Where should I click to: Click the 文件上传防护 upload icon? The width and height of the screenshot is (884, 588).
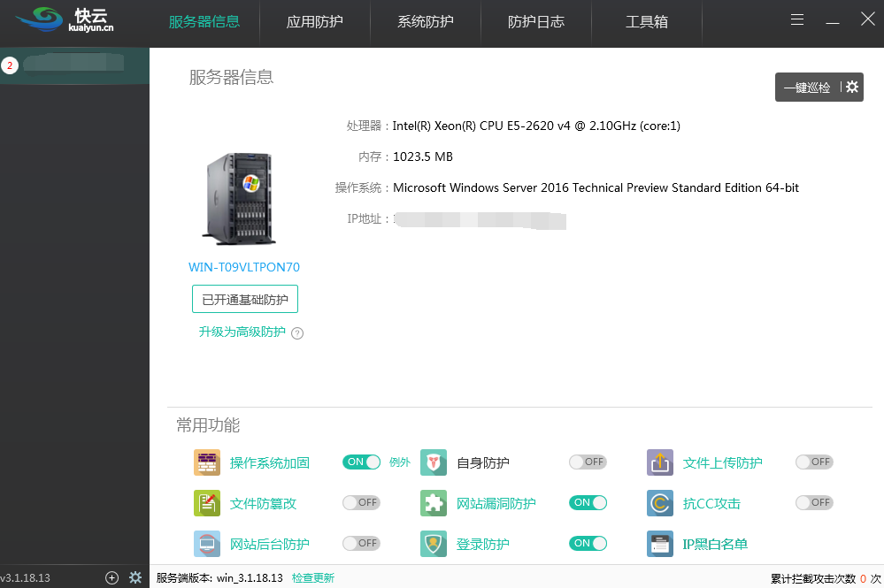click(x=659, y=462)
